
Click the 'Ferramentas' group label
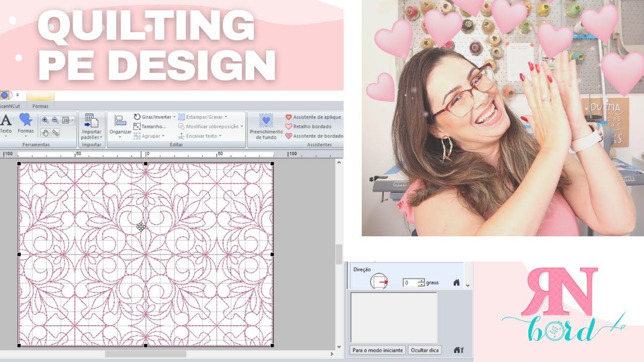[36, 145]
